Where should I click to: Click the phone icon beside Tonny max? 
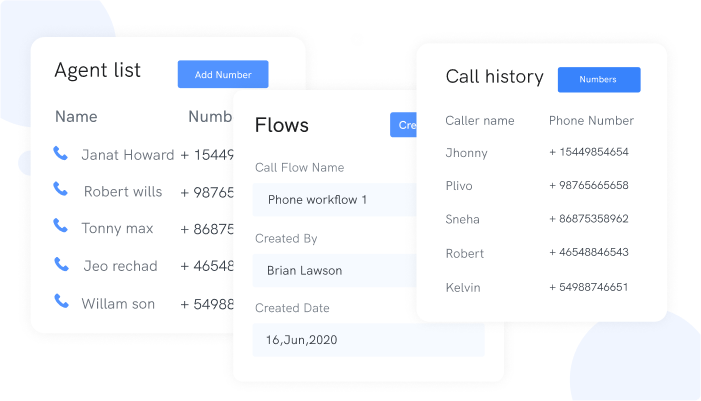pos(61,227)
